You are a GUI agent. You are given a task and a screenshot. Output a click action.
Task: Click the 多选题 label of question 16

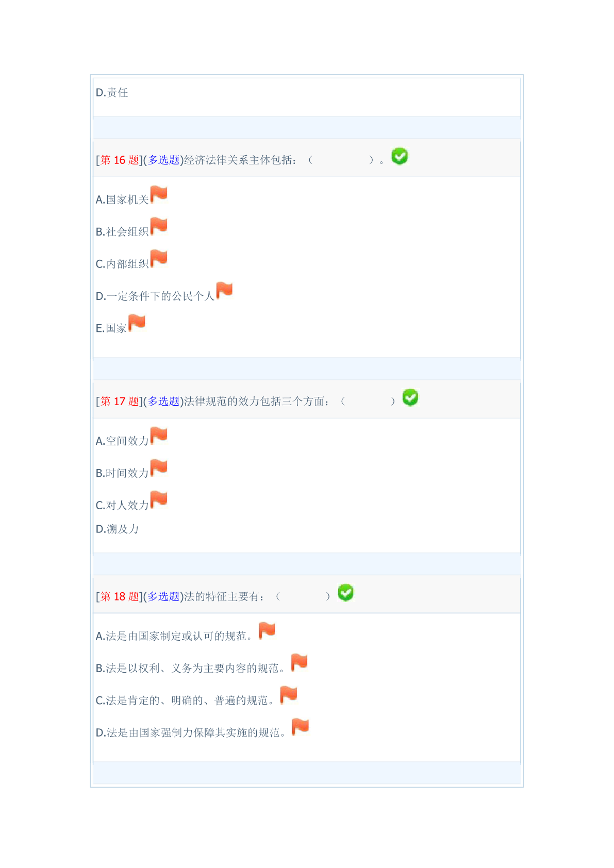163,160
